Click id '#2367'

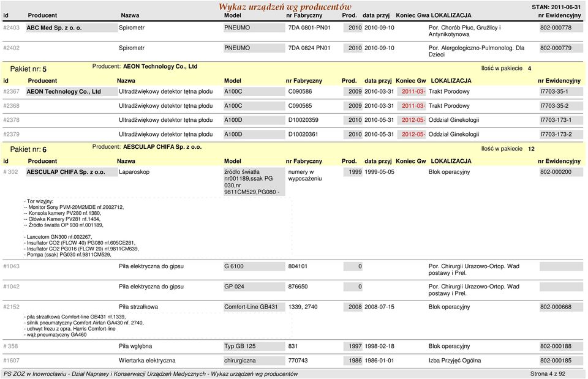point(11,91)
